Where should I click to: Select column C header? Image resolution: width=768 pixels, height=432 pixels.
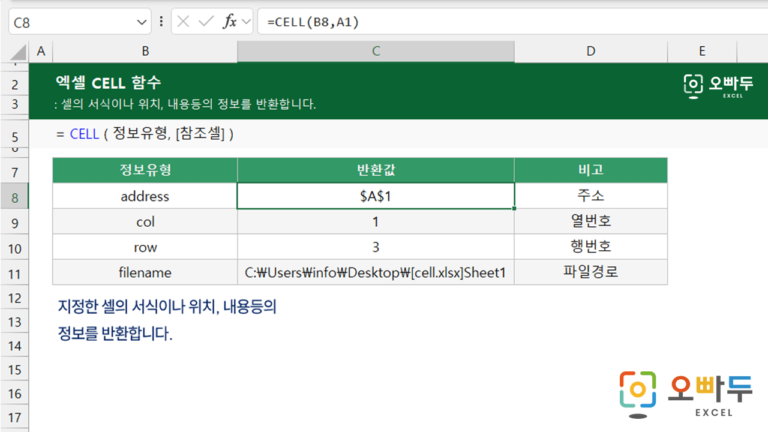coord(376,51)
